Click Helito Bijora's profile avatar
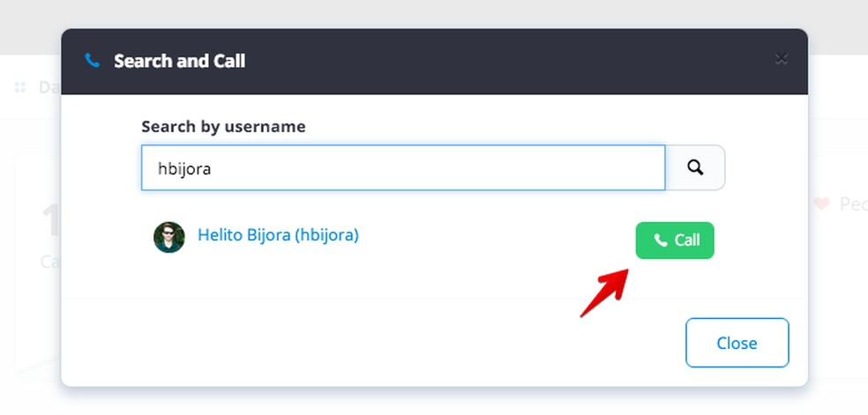The height and width of the screenshot is (415, 868). [169, 237]
